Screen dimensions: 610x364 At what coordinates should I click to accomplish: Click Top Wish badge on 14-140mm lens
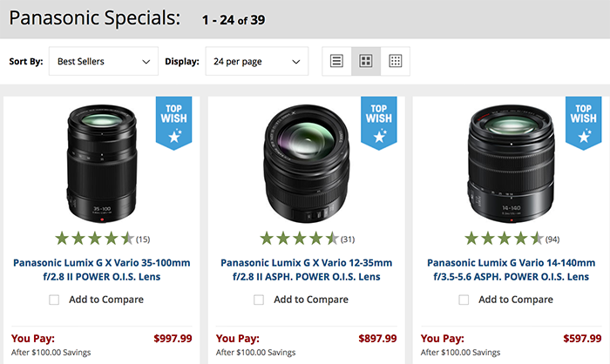pos(582,122)
